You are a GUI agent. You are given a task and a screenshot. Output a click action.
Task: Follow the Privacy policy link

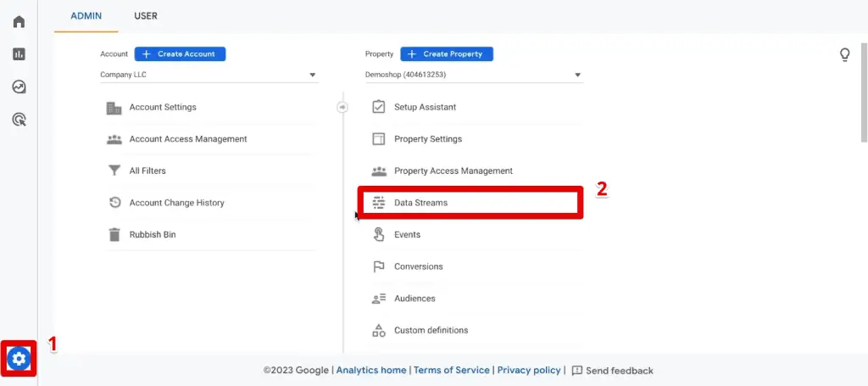tap(528, 371)
